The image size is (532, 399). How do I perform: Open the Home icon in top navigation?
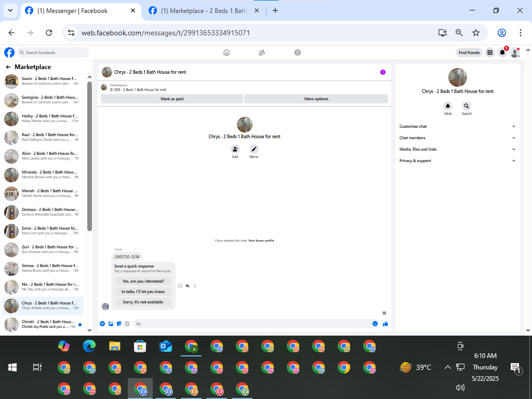click(x=227, y=52)
